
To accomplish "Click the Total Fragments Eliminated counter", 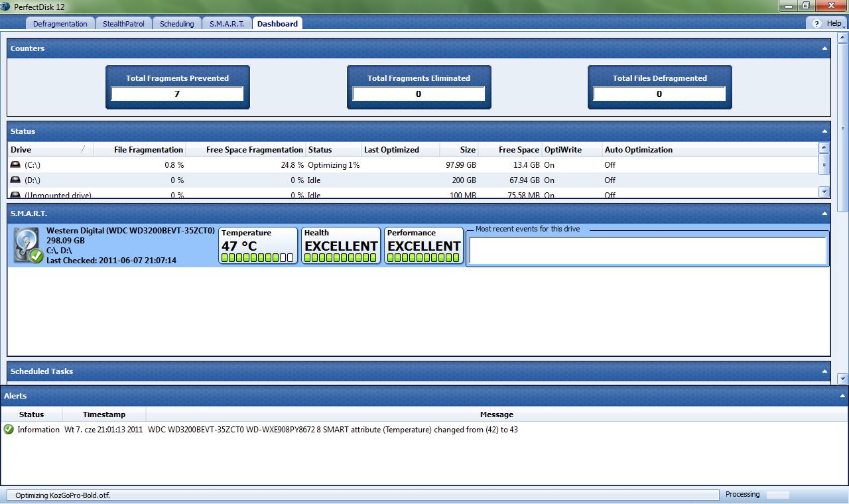I will coord(419,87).
